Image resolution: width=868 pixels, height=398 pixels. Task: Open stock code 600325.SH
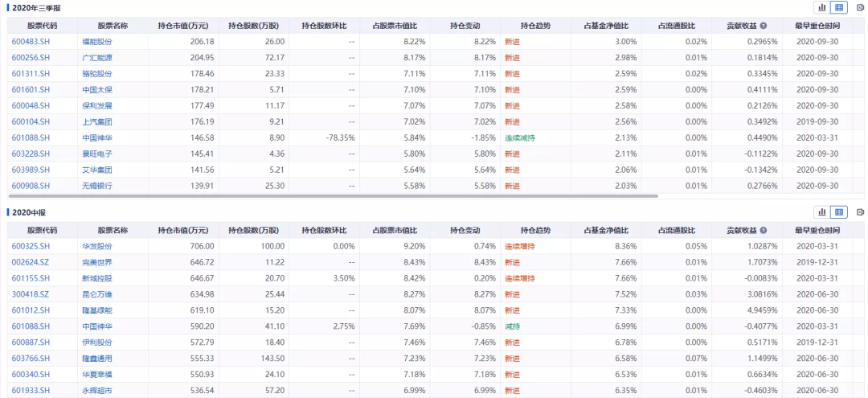(x=31, y=246)
